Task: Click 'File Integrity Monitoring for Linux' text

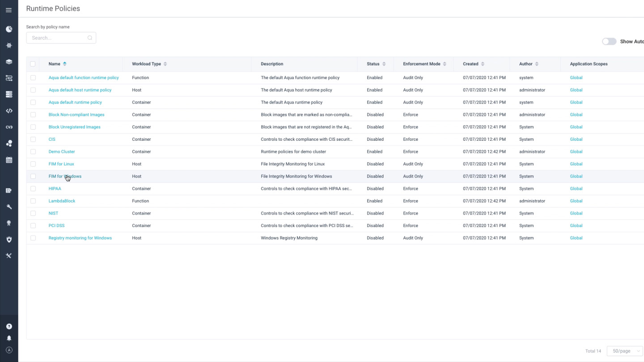Action: click(292, 164)
